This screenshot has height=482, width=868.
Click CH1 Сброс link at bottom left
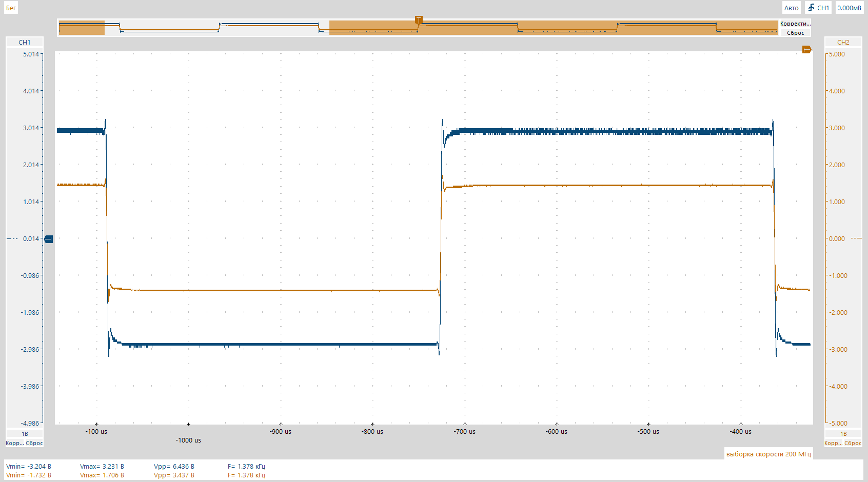click(x=34, y=443)
